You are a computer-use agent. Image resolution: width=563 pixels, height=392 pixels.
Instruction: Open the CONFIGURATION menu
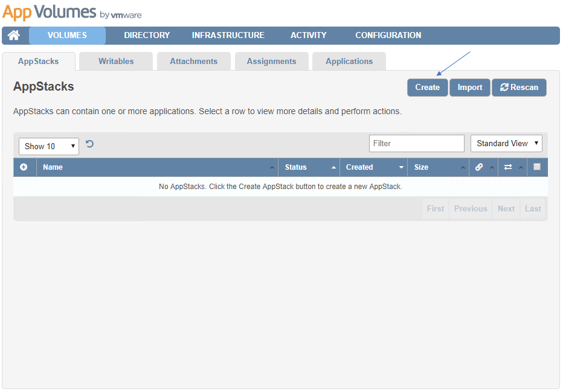(x=388, y=35)
